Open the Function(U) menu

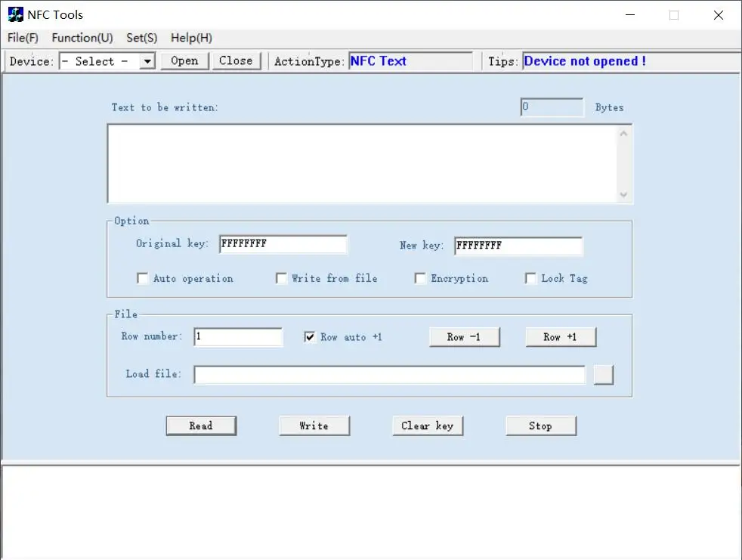pyautogui.click(x=82, y=38)
